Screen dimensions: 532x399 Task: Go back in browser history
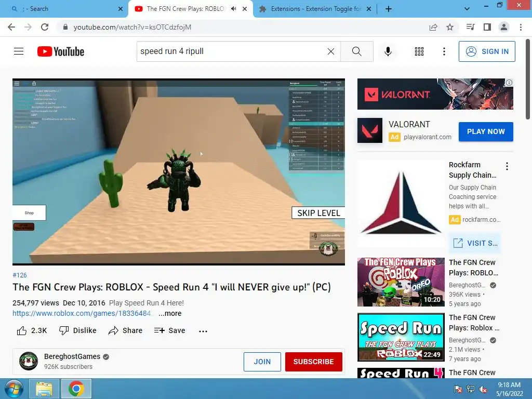(11, 27)
